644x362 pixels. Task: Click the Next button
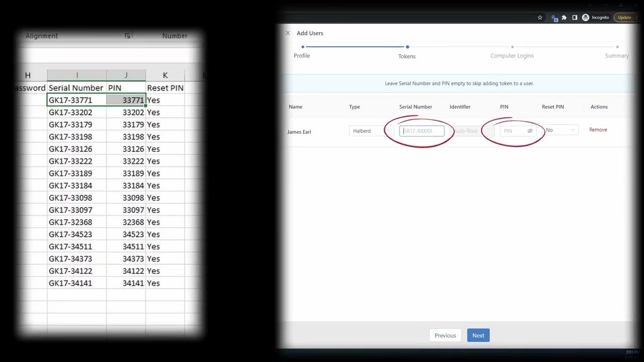(x=478, y=335)
